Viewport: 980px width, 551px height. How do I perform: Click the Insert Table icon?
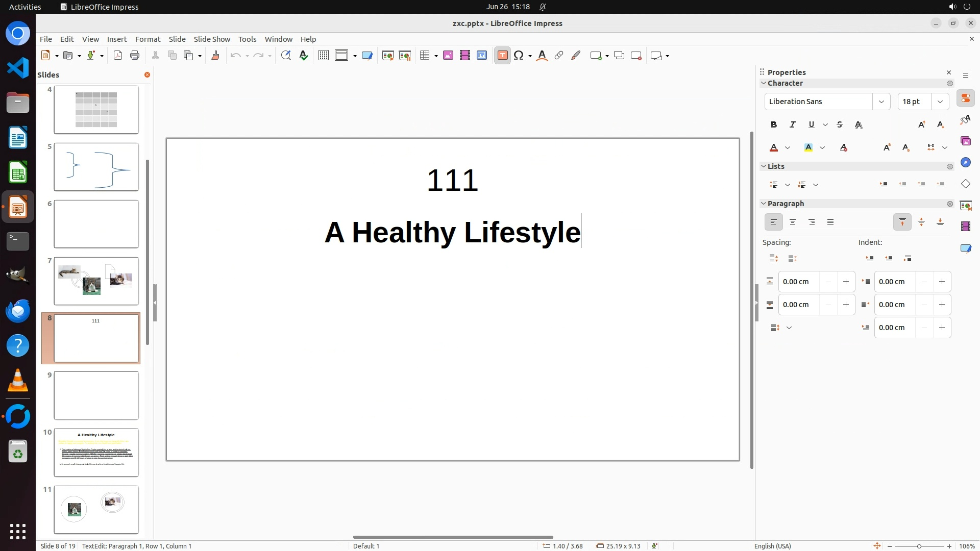tap(425, 56)
